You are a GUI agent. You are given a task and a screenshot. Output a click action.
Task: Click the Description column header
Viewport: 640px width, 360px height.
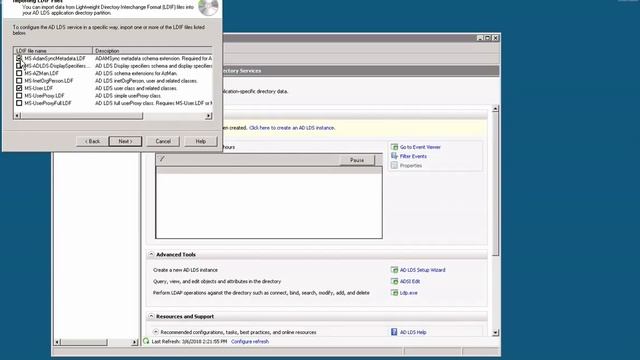[x=152, y=51]
